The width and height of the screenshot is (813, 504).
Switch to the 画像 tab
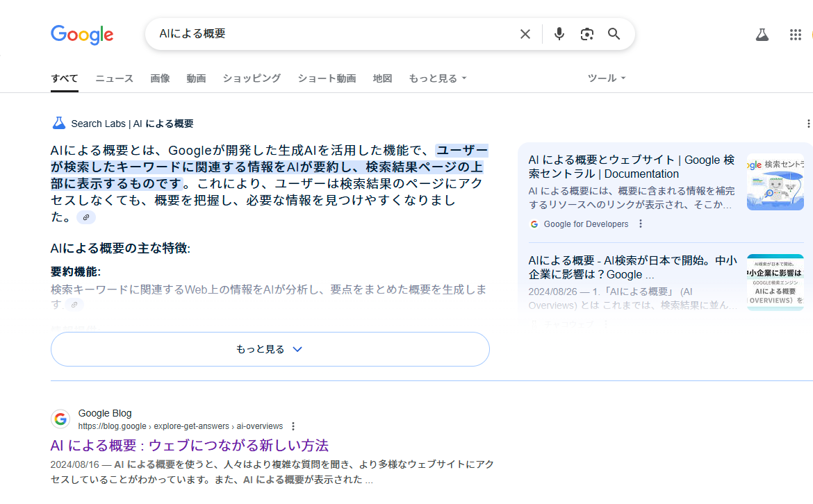[160, 78]
